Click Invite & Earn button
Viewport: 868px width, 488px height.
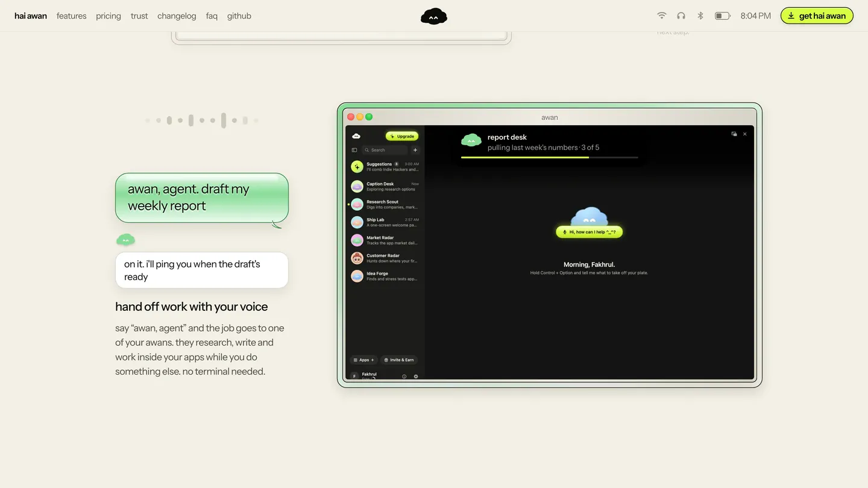click(399, 360)
